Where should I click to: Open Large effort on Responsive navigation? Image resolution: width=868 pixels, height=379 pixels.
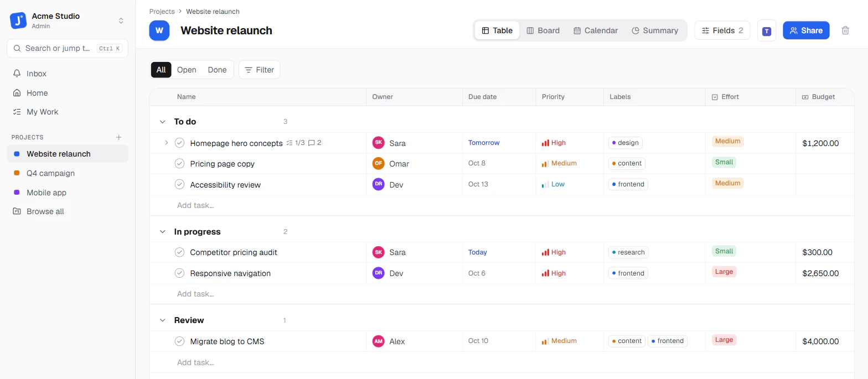724,272
